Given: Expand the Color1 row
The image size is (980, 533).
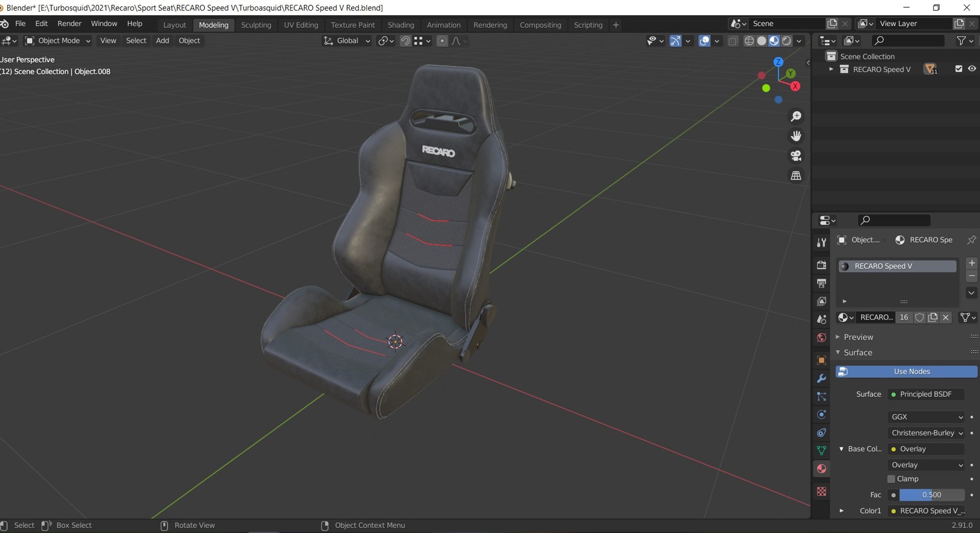Looking at the screenshot, I should [841, 511].
